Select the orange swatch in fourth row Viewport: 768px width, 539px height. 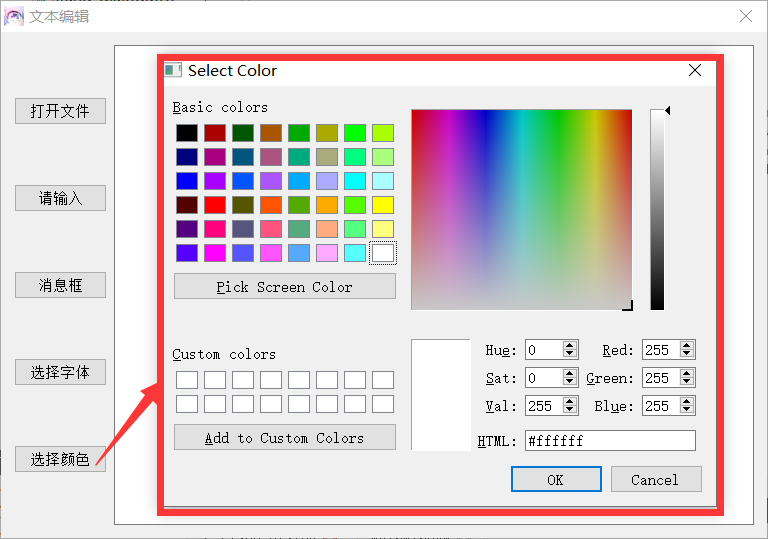(327, 205)
